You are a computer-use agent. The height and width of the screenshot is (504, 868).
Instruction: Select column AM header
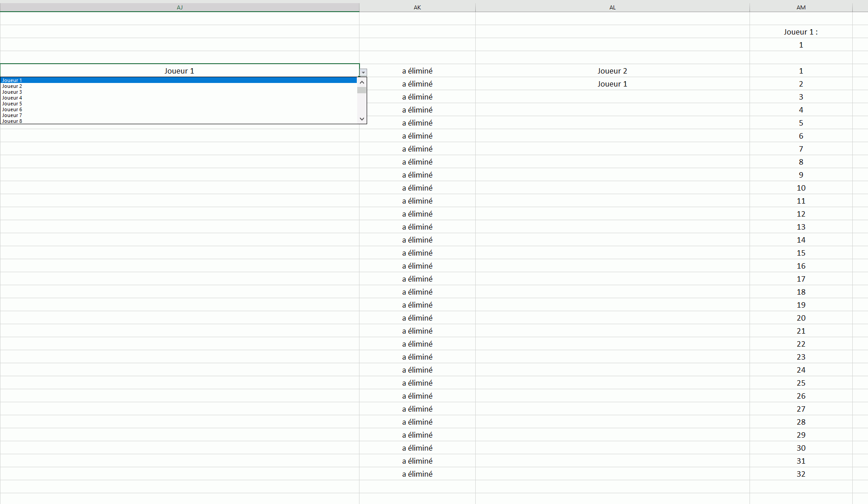point(801,7)
